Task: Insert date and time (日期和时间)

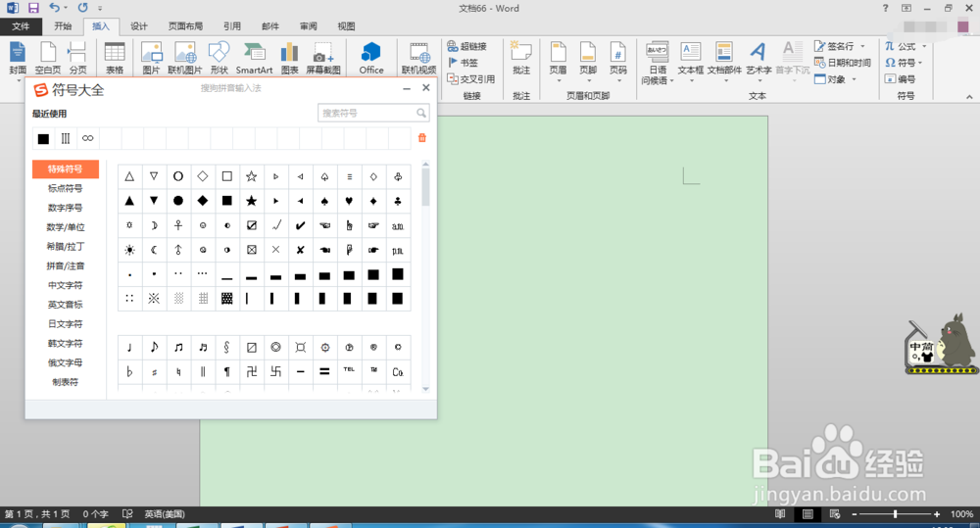Action: 843,63
